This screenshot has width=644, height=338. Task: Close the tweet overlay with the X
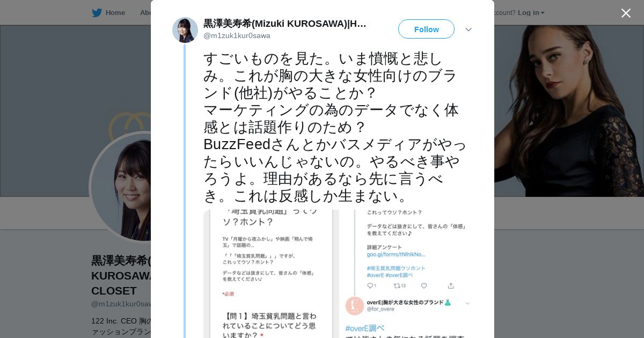[x=626, y=13]
